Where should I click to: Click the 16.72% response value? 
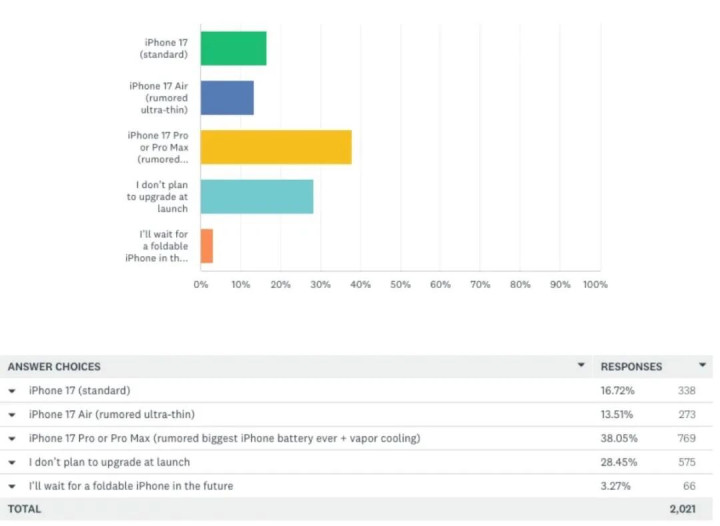coord(618,391)
